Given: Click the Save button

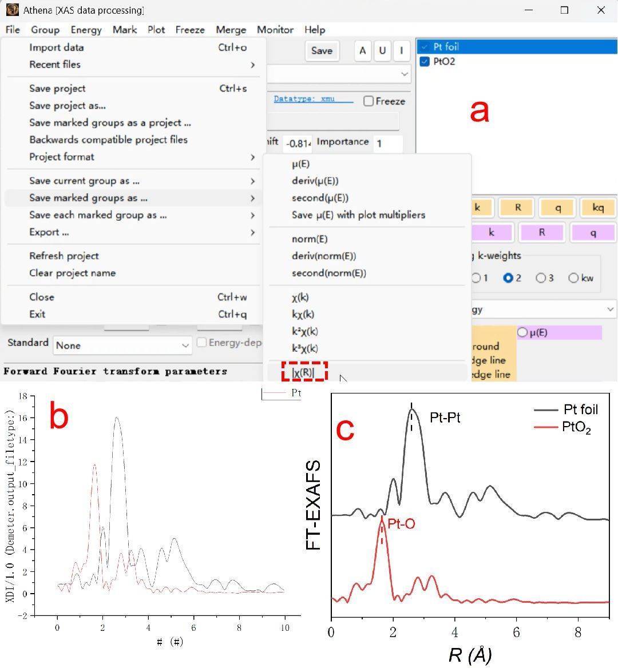Looking at the screenshot, I should (x=322, y=51).
